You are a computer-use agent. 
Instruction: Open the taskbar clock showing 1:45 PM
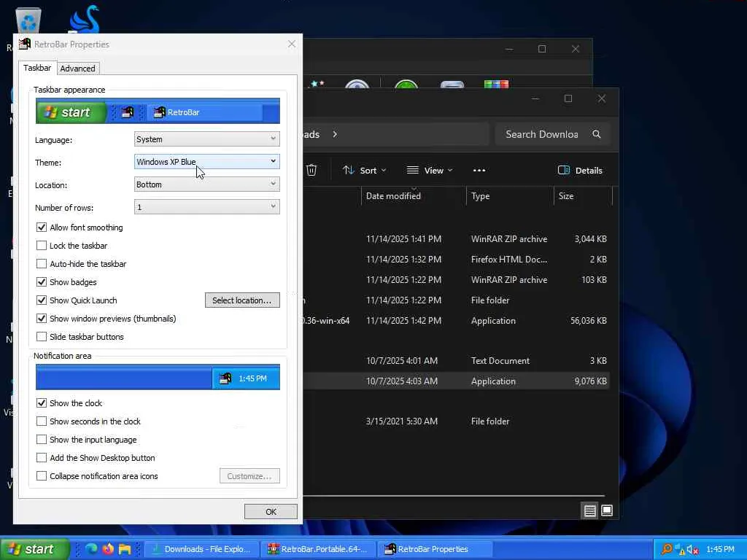click(x=720, y=549)
